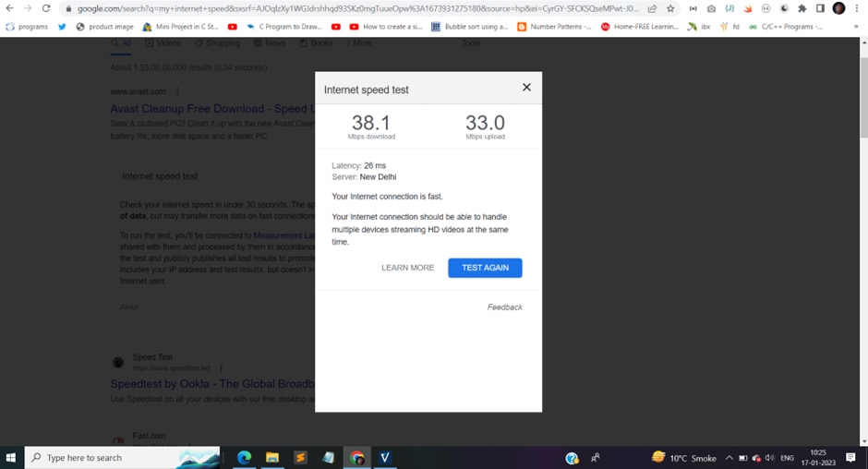The image size is (868, 469).
Task: Close the Internet speed test dialog
Action: pyautogui.click(x=526, y=87)
